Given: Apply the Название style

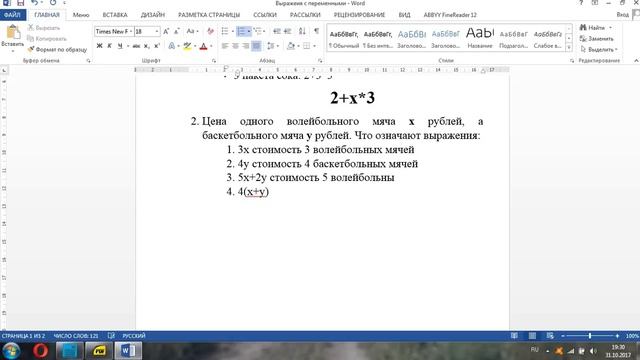Looking at the screenshot, I should (480, 39).
